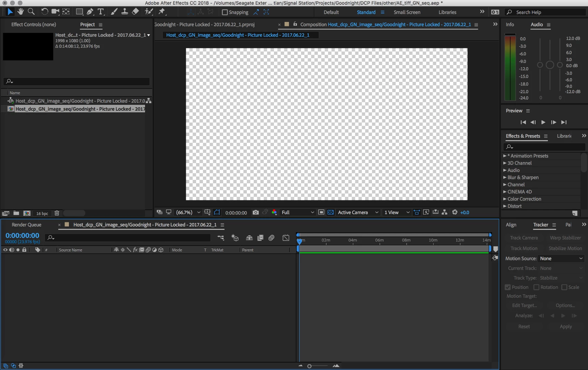
Task: Select the Horizontal Type tool
Action: [x=101, y=12]
